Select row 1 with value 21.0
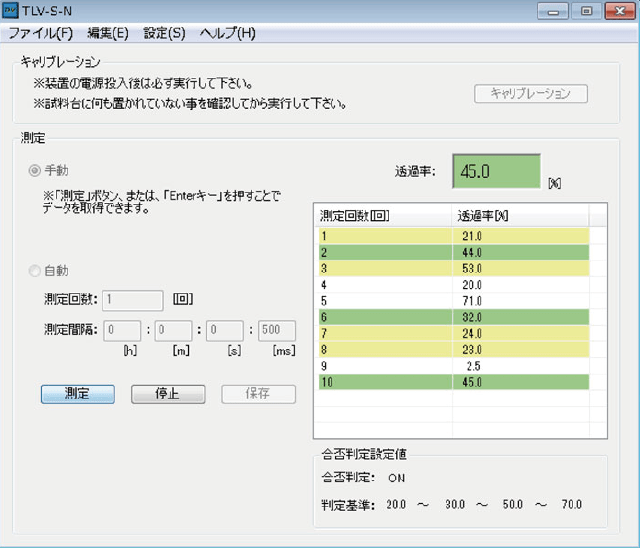The width and height of the screenshot is (640, 548). [454, 236]
